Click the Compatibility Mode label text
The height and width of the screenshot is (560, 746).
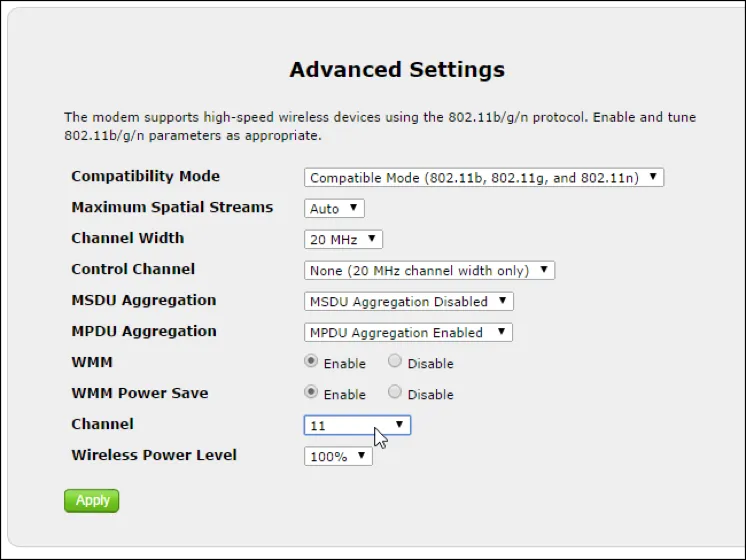pyautogui.click(x=145, y=177)
